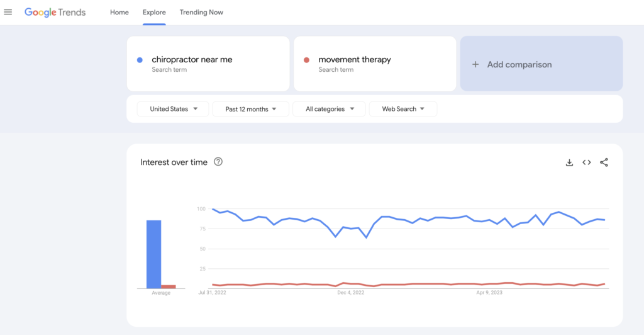The width and height of the screenshot is (644, 335).
Task: Click the 'Dec 4, 2022' axis label
Action: pos(351,293)
